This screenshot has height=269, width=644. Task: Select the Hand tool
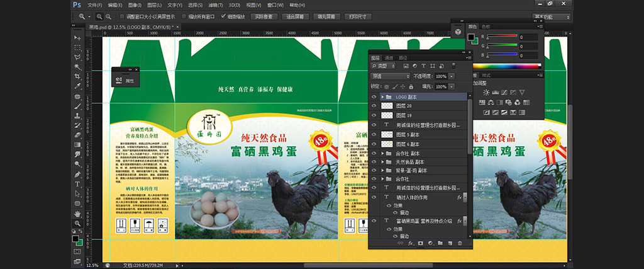coord(77,214)
